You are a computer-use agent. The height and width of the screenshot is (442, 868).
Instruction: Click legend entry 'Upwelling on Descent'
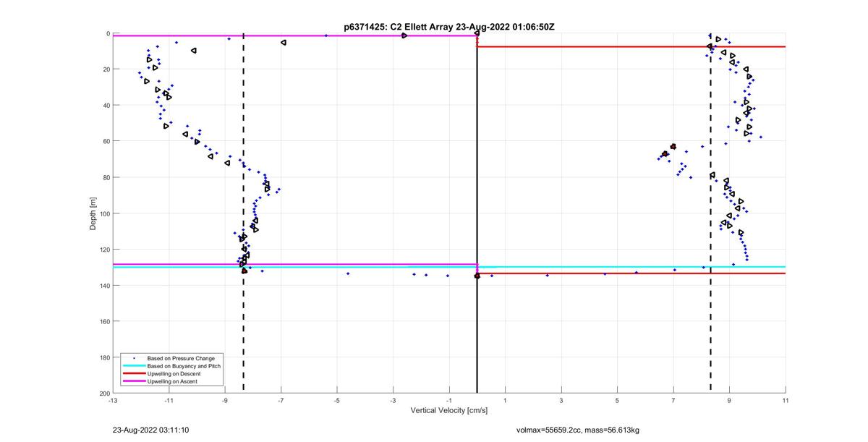pos(175,374)
